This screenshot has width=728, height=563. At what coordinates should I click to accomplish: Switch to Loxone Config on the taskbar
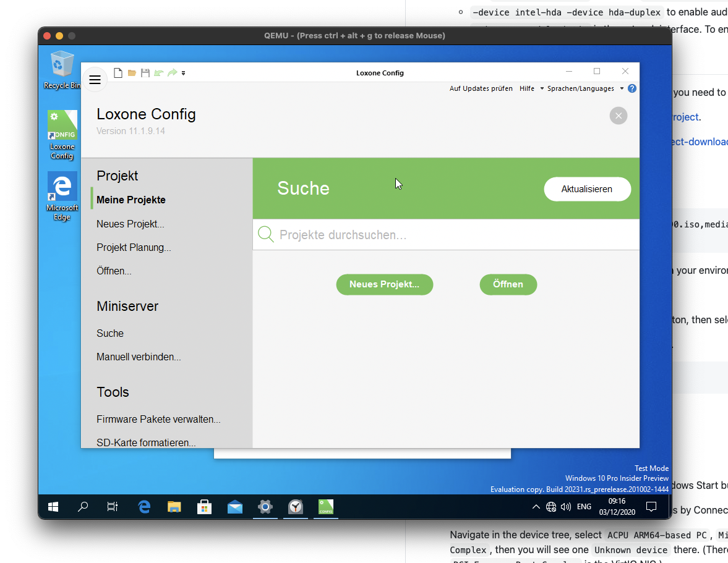(326, 507)
